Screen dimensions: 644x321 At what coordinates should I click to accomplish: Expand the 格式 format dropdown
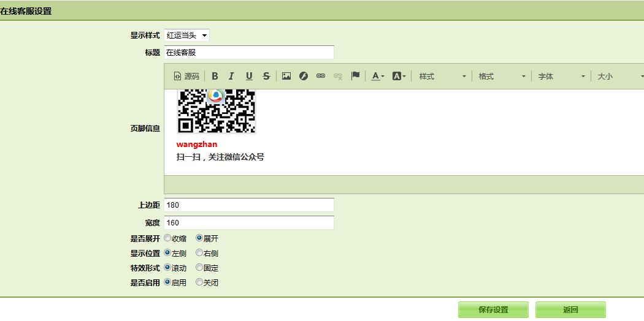coord(502,76)
